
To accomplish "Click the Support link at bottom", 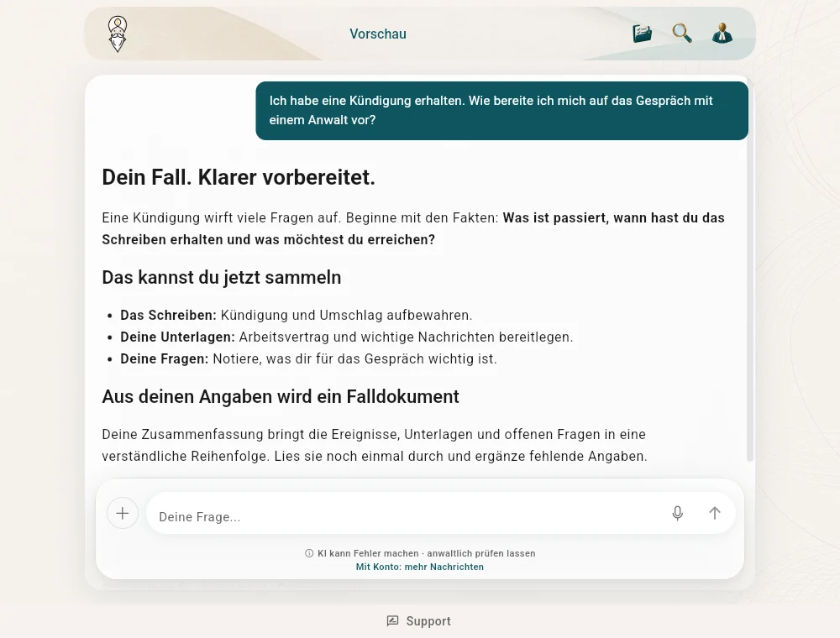I will pos(419,621).
